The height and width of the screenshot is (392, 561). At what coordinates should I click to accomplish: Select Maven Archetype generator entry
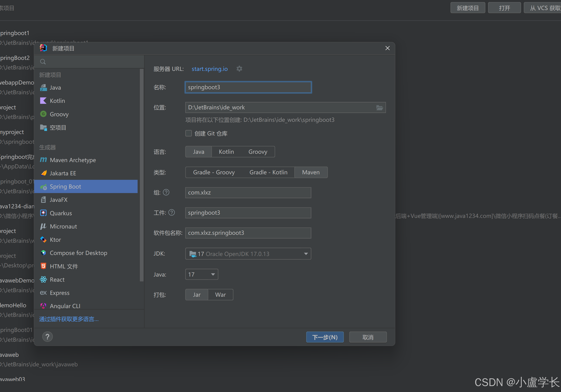86,160
